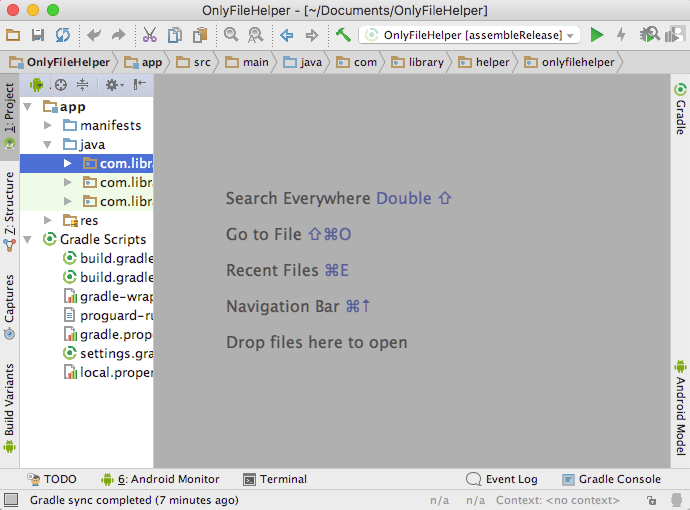Screen dimensions: 690x510
Task: Click the library breadcrumb
Action: 418,62
